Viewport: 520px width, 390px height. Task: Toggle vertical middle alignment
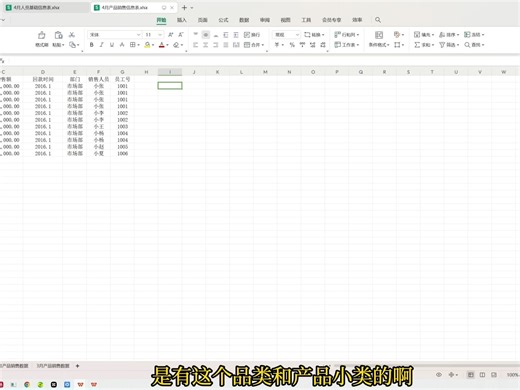(x=206, y=35)
